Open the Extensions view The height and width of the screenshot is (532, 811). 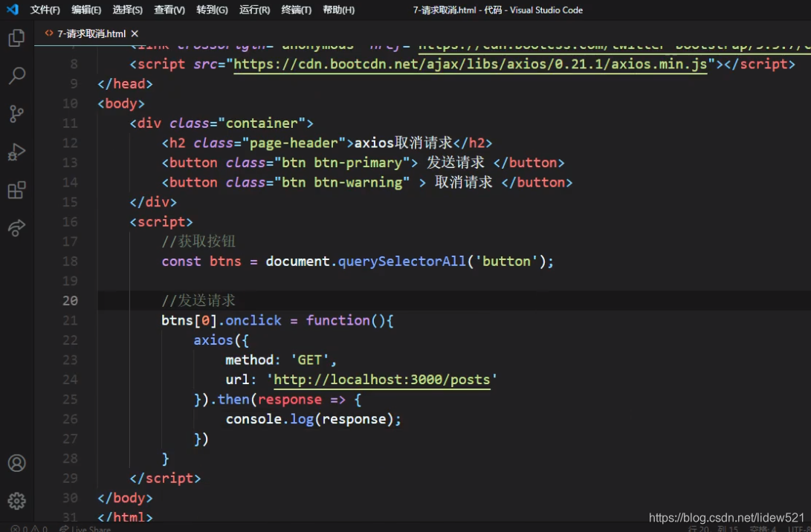(16, 189)
